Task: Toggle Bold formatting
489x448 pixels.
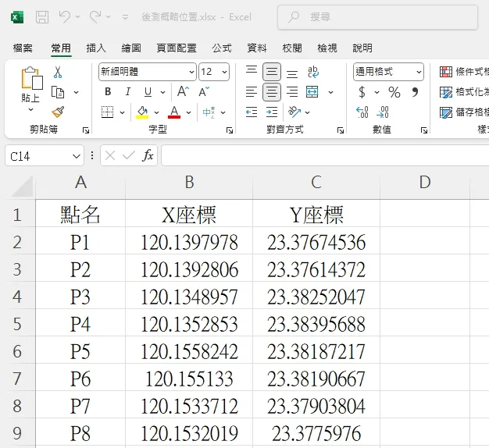Action: tap(108, 91)
